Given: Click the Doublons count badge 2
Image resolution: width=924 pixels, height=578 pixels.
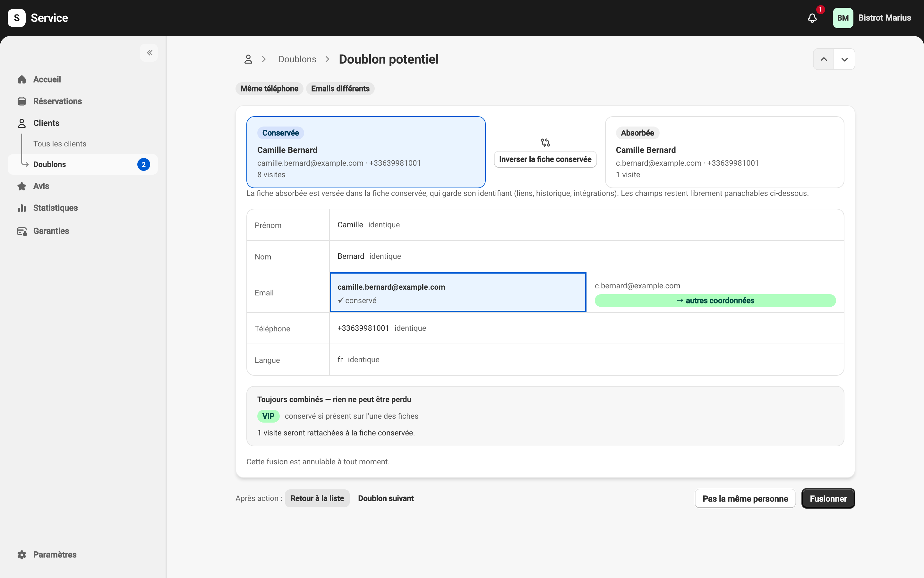Looking at the screenshot, I should [x=143, y=164].
